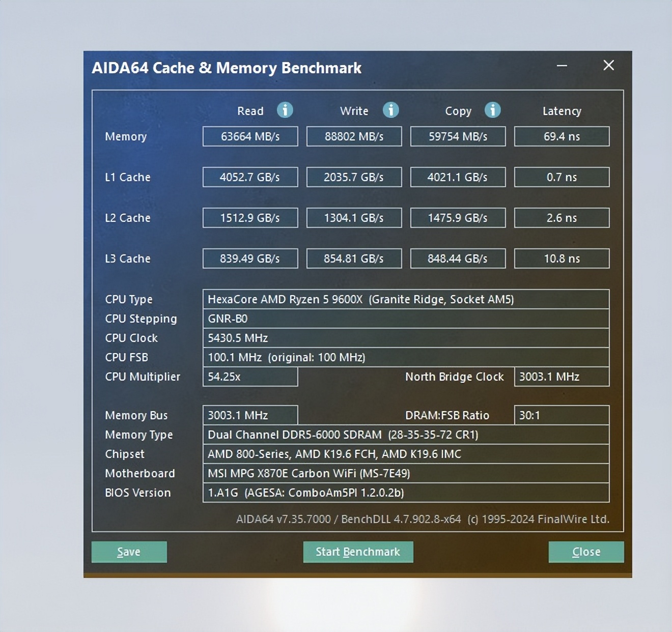Select the Memory Write value 88802 MB/s
Viewport: 672px width, 632px height.
[354, 136]
